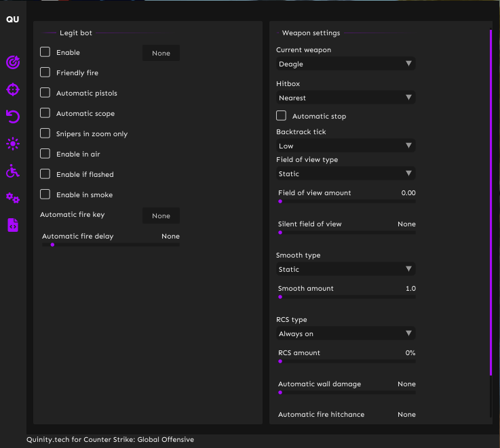Click Automatic fire hitchance label
Image resolution: width=500 pixels, height=448 pixels.
click(x=321, y=414)
